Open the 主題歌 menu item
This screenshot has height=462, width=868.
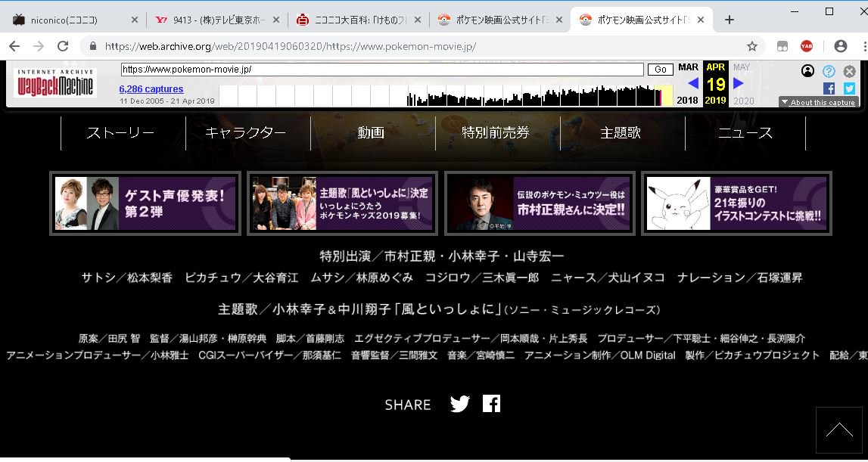pos(620,133)
